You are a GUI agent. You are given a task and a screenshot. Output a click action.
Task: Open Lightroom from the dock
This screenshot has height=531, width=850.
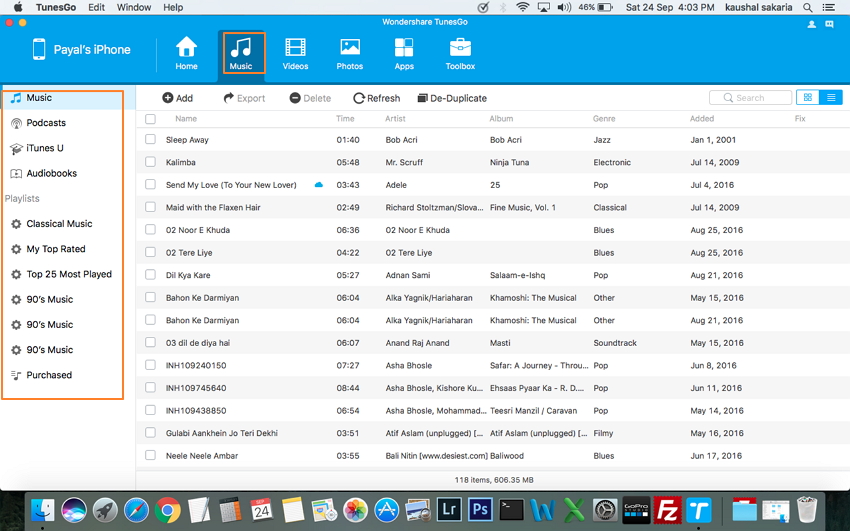coord(449,510)
